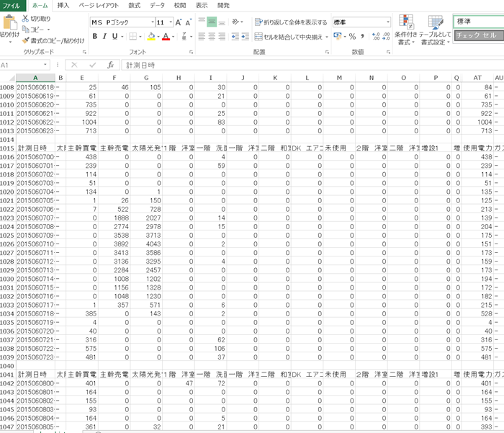Click the Cut (切り取り) scissors icon
Viewport: 504px width, 433px height.
point(26,18)
